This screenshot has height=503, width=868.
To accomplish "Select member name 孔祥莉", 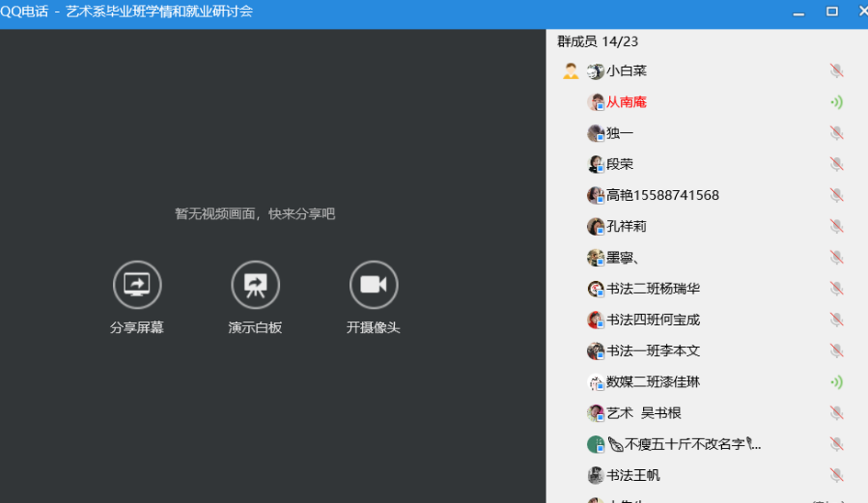I will (626, 227).
